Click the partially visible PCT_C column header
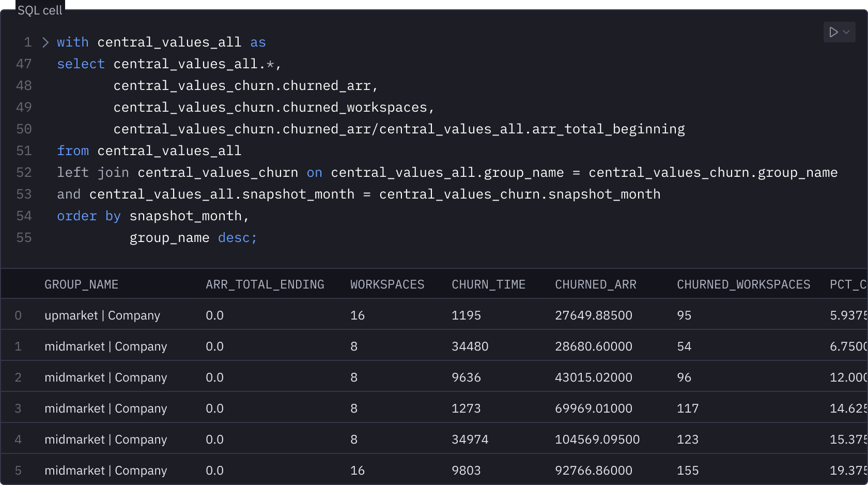The height and width of the screenshot is (485, 868). coord(848,284)
